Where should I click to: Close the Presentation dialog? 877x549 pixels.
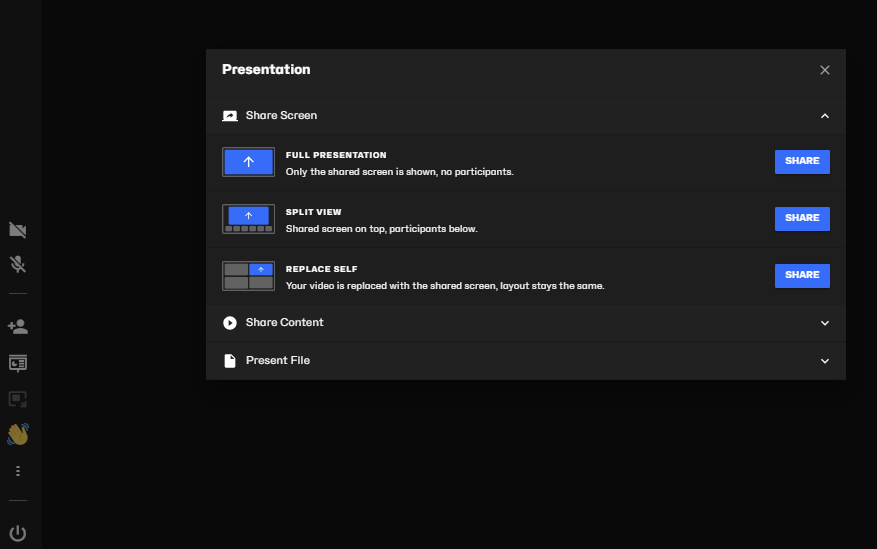point(824,70)
